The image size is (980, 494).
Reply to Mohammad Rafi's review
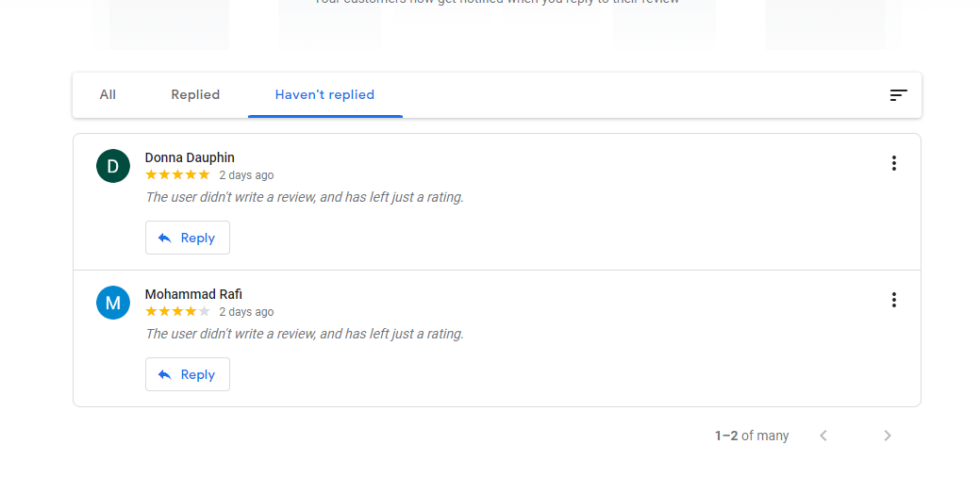pos(188,374)
